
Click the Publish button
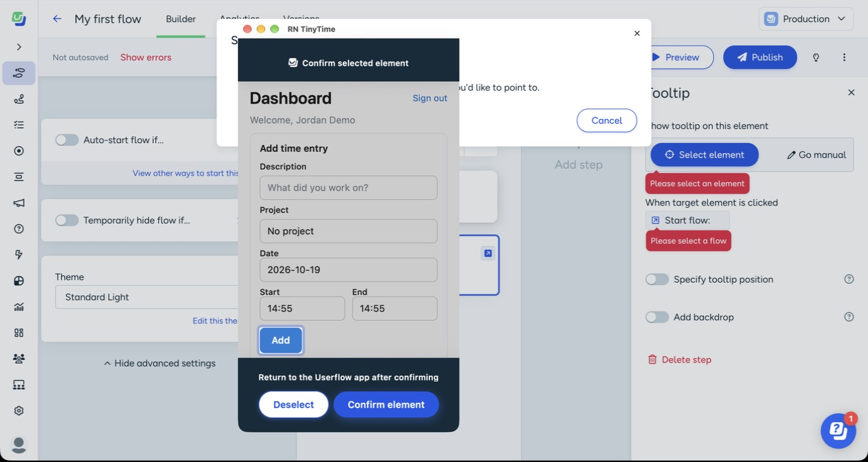760,57
